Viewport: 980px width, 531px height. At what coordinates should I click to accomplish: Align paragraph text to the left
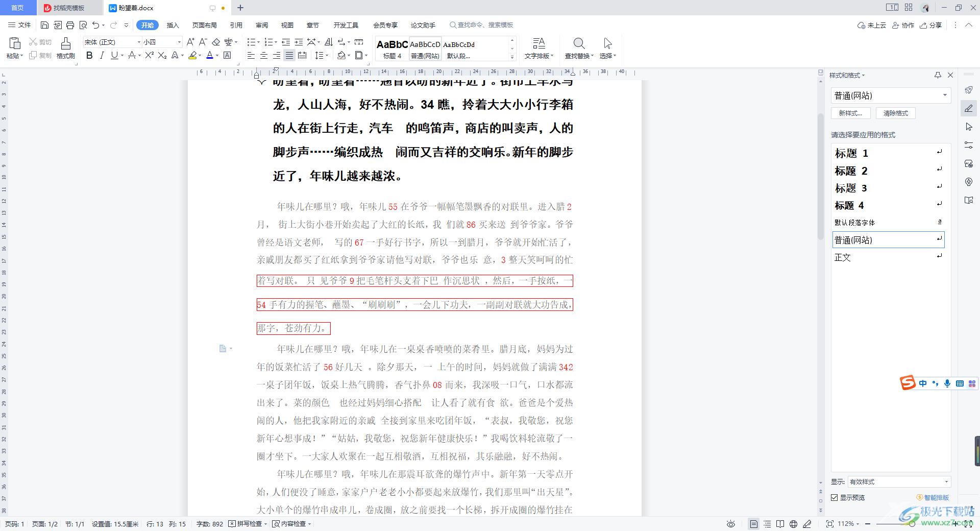click(251, 55)
